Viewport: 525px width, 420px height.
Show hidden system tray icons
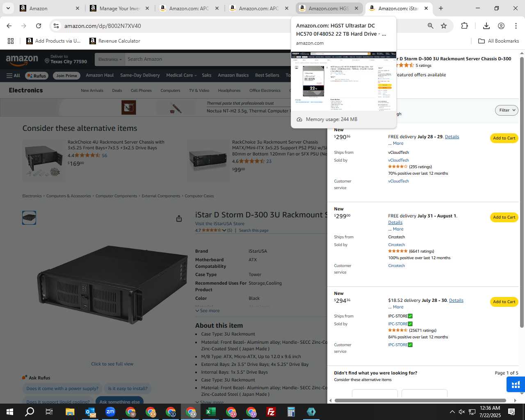tap(452, 412)
